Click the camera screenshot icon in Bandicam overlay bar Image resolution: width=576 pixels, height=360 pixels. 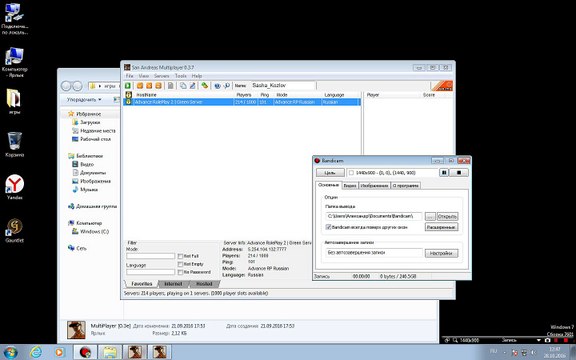[547, 341]
